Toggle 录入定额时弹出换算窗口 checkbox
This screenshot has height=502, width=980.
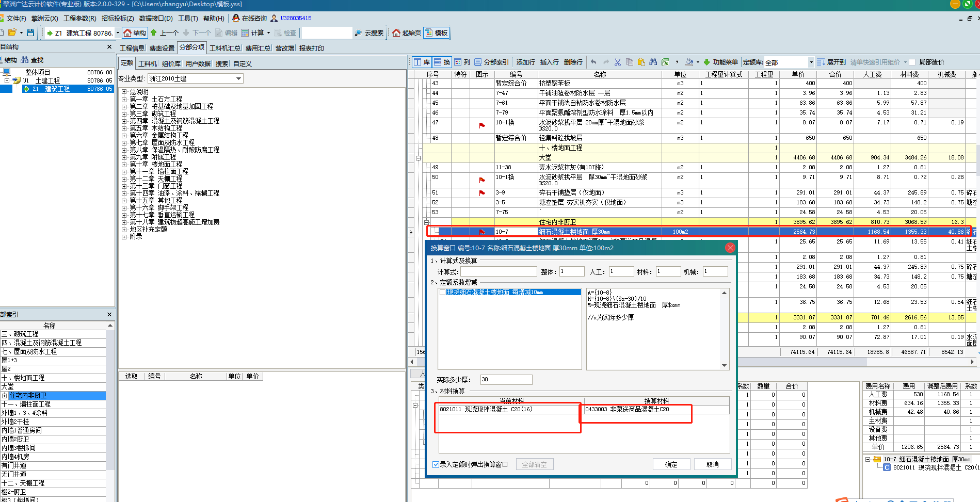436,464
